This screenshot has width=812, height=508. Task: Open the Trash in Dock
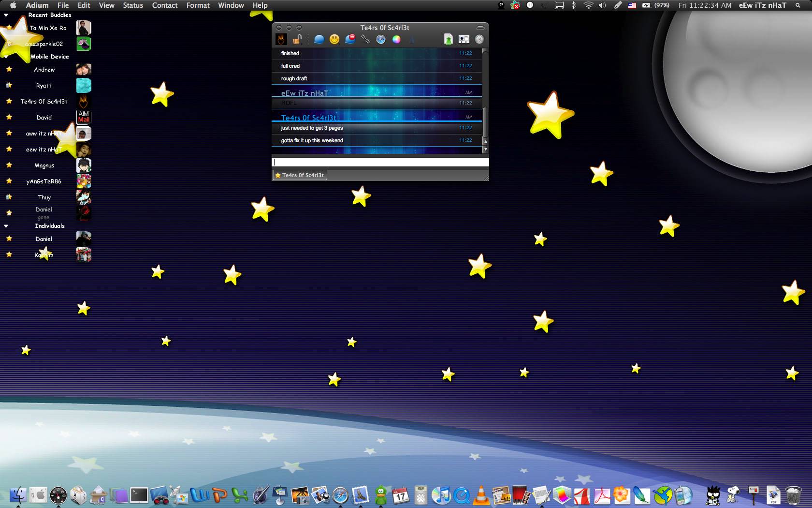(794, 495)
